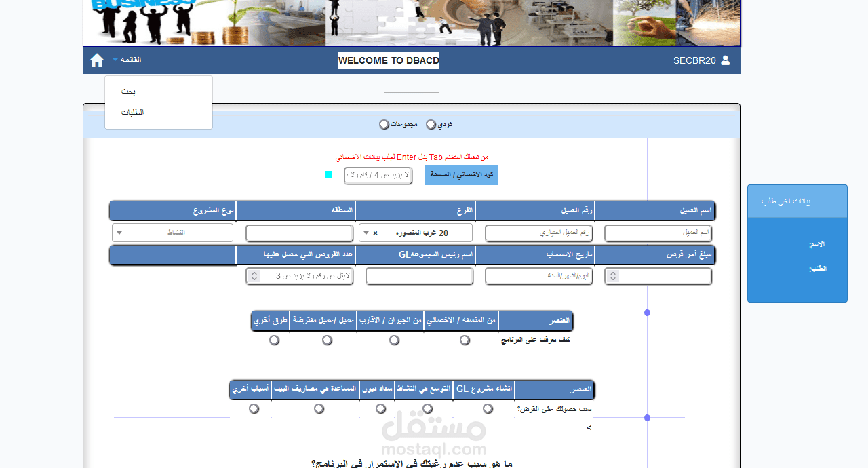
Task: Go to the home page icon
Action: [x=97, y=60]
